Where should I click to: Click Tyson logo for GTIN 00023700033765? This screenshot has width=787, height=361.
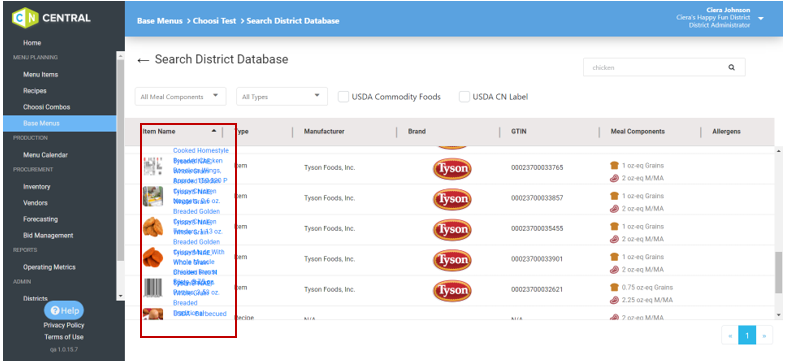click(452, 168)
